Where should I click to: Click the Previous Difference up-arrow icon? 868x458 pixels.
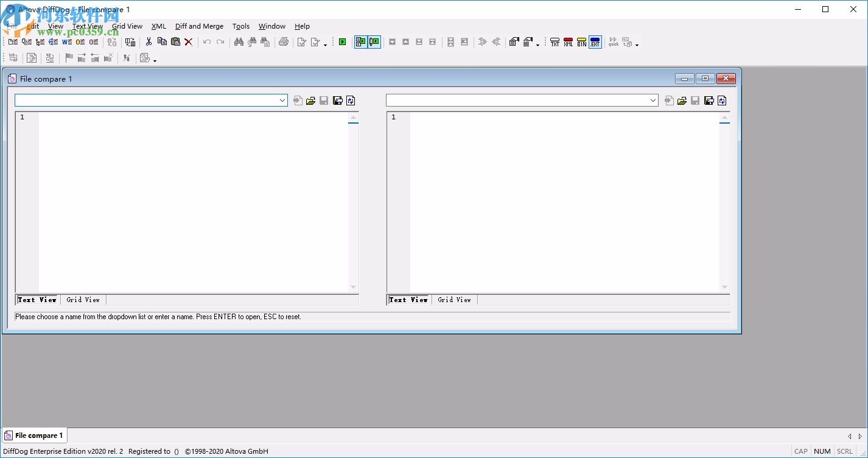pos(405,42)
